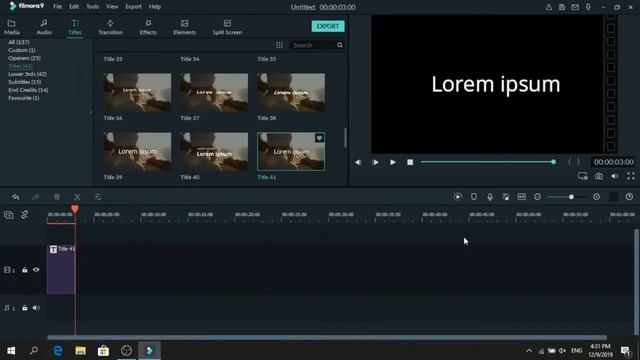Screen dimensions: 640x360
Task: Select the Favourite (1) category
Action: 24,98
